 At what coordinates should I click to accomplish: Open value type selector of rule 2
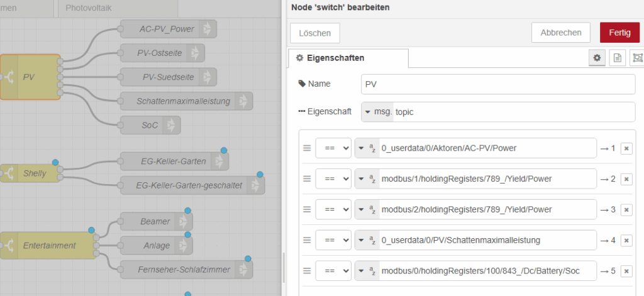coord(367,179)
